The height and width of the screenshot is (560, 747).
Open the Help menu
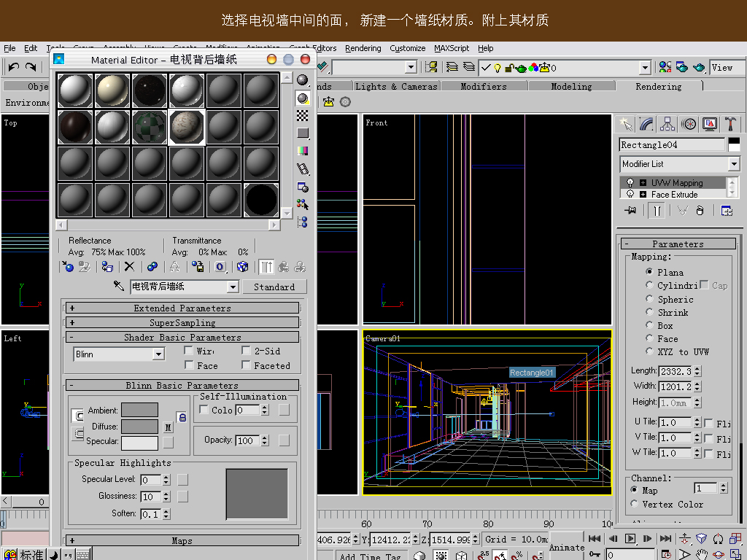[485, 48]
